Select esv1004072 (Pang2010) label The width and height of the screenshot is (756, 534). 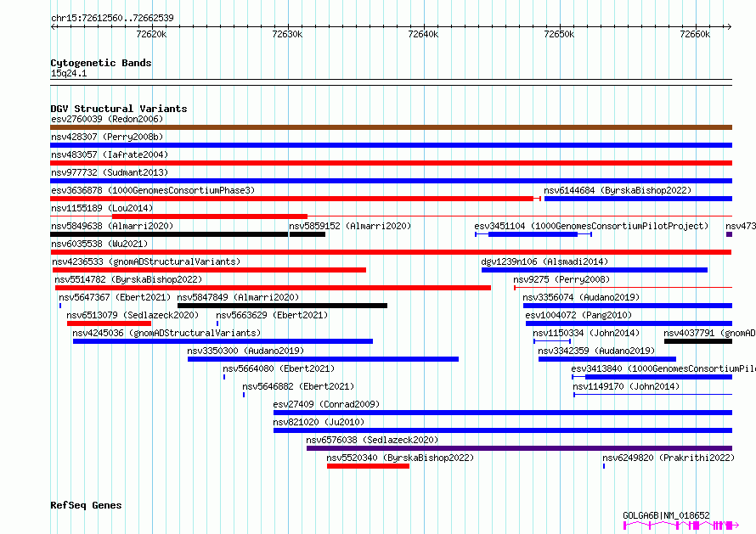point(578,315)
